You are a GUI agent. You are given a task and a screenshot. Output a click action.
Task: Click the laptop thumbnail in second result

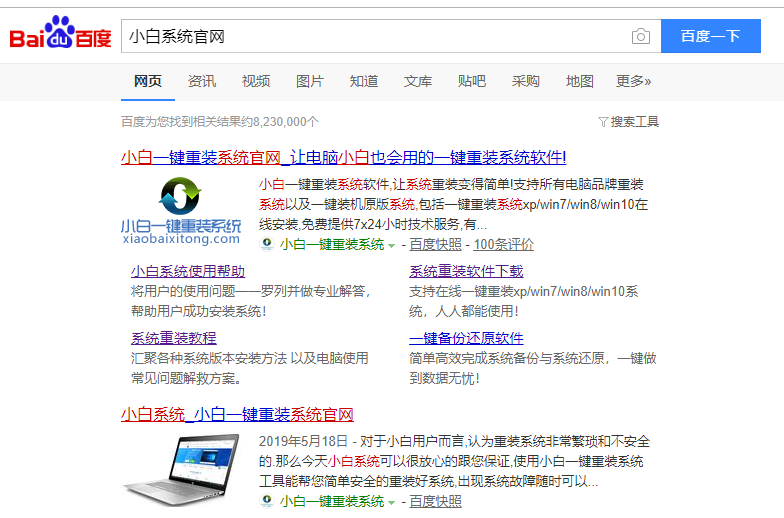(181, 468)
